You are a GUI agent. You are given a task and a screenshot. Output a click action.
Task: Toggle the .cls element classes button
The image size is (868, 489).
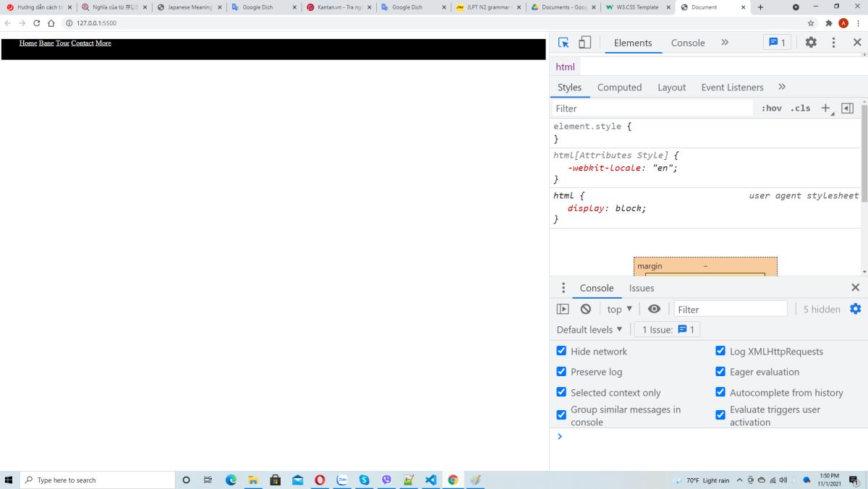800,109
